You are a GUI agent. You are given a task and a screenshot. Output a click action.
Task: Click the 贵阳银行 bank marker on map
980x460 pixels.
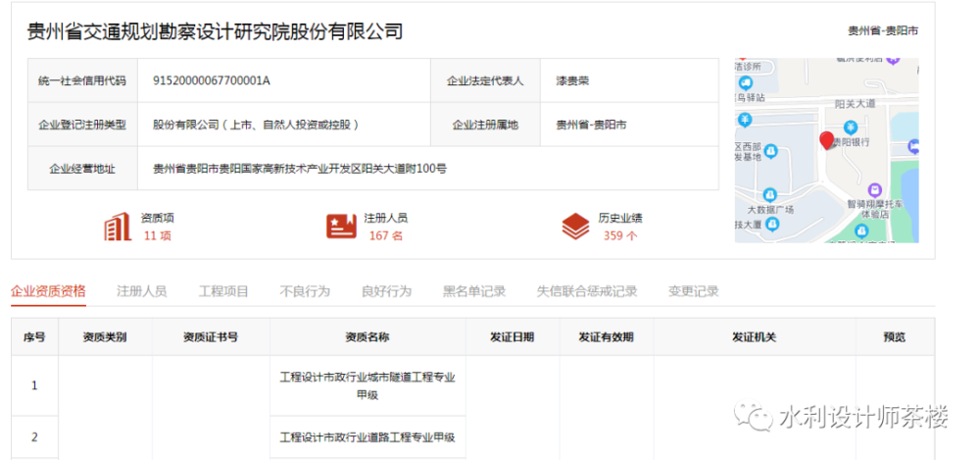(850, 128)
